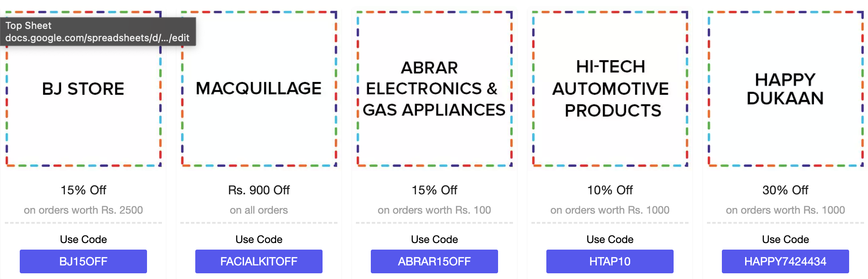Copy the BJ15OFF coupon code
Image resolution: width=868 pixels, height=279 pixels.
tap(83, 261)
